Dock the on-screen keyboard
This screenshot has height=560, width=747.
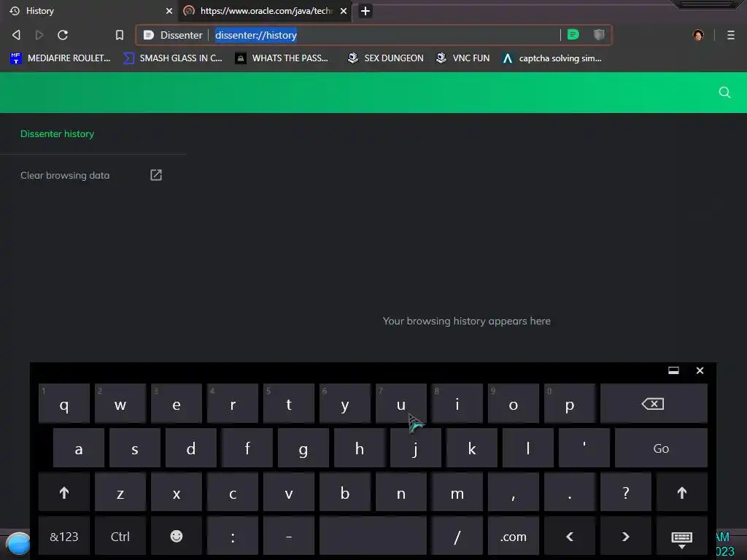673,370
